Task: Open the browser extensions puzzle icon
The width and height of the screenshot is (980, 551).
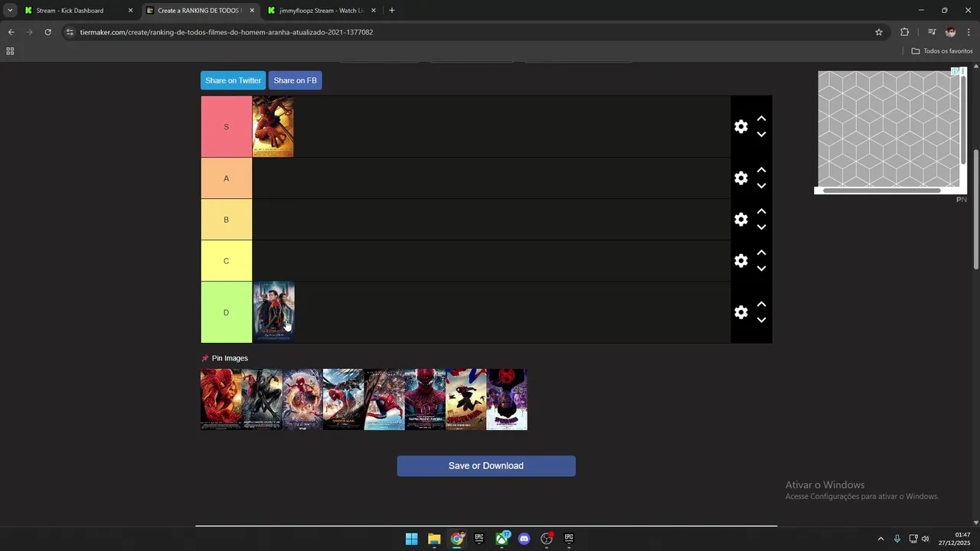Action: click(904, 32)
